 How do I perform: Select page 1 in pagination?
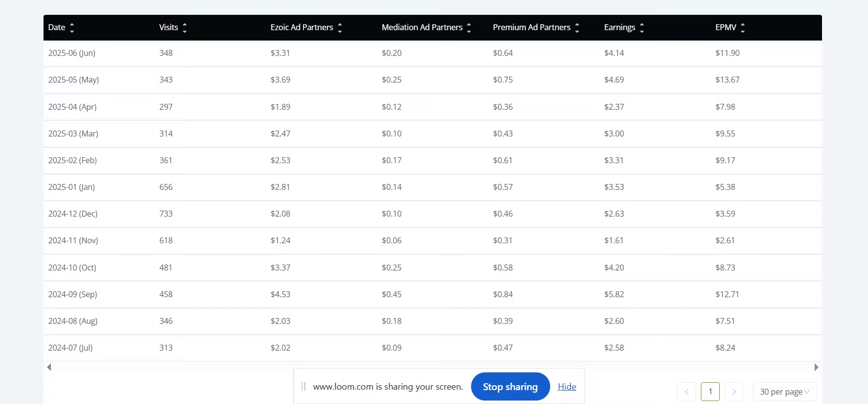[710, 392]
